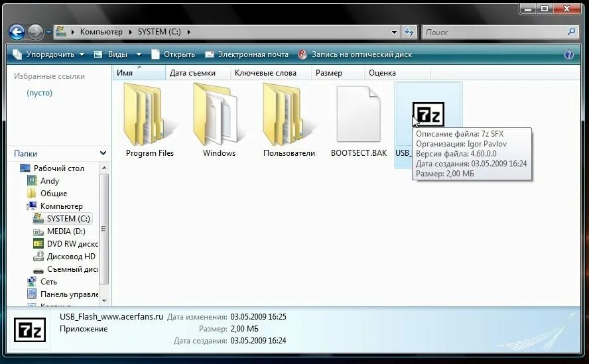Refresh the current folder view
The width and height of the screenshot is (589, 364).
(409, 32)
